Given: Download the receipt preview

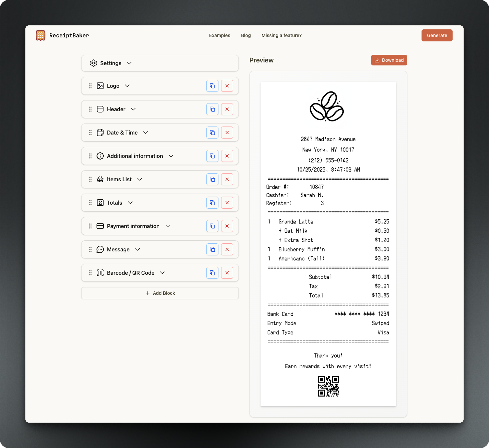Looking at the screenshot, I should click(389, 60).
